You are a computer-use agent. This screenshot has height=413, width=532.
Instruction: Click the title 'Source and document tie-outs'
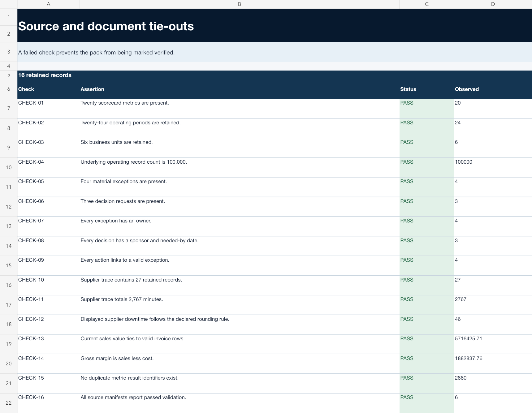106,26
